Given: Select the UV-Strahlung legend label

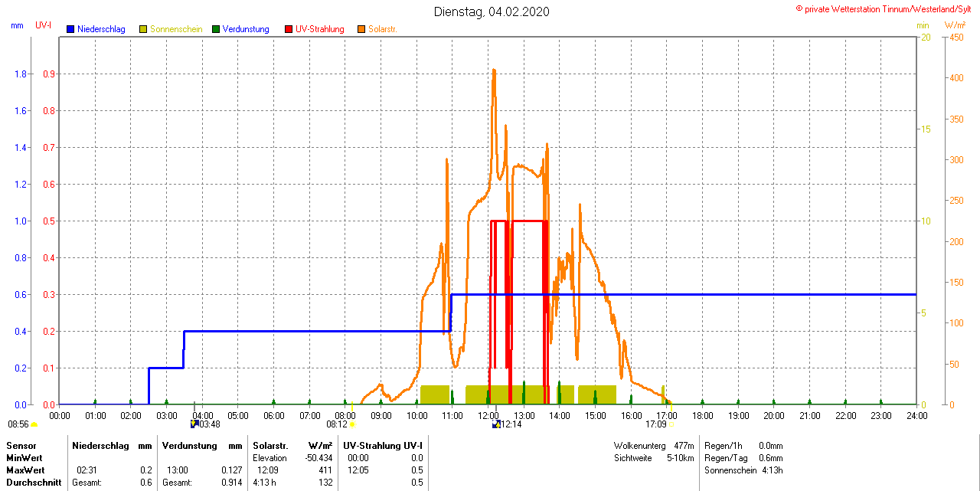Looking at the screenshot, I should pyautogui.click(x=320, y=29).
